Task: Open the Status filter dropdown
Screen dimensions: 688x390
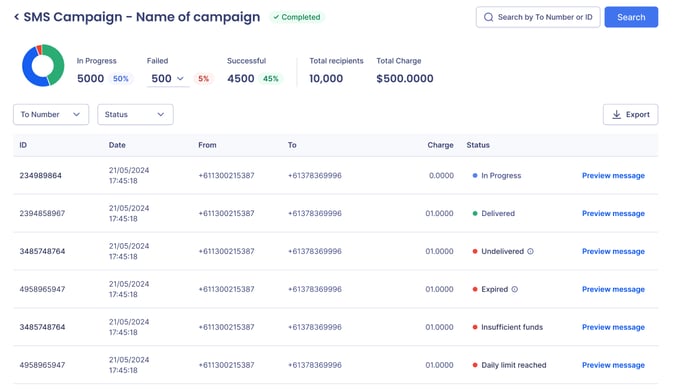Action: 135,114
